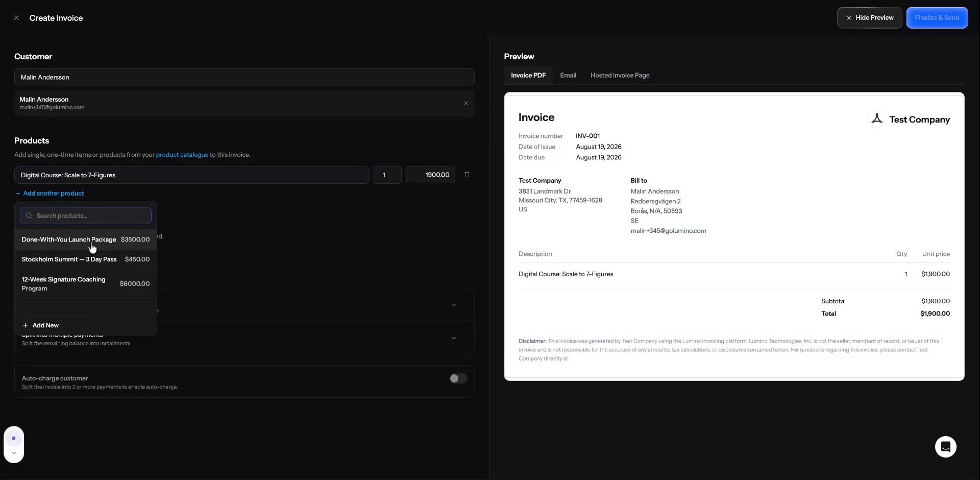Remove the selected customer Malin Andersson via the X icon

465,103
